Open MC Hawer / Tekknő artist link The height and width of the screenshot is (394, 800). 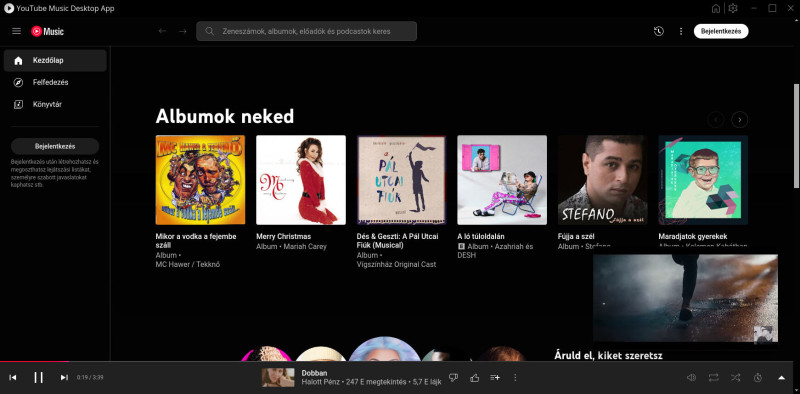click(188, 264)
